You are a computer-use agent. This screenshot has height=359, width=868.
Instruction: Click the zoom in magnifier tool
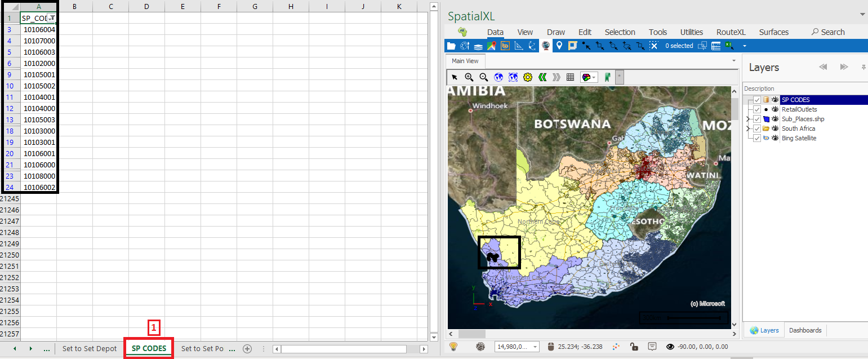point(469,77)
